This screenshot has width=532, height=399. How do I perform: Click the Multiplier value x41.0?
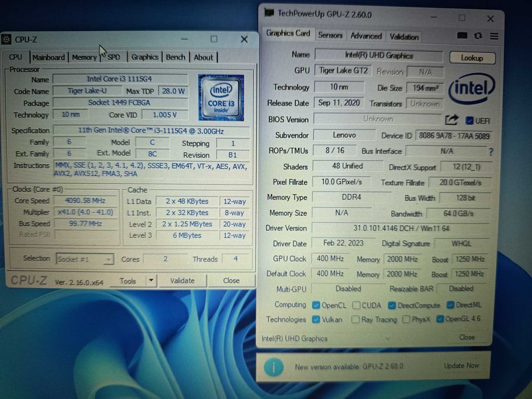coord(86,212)
